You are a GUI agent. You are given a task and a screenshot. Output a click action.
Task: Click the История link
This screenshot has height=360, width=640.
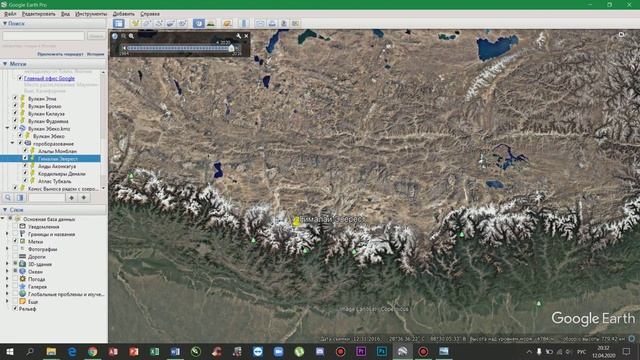(96, 54)
